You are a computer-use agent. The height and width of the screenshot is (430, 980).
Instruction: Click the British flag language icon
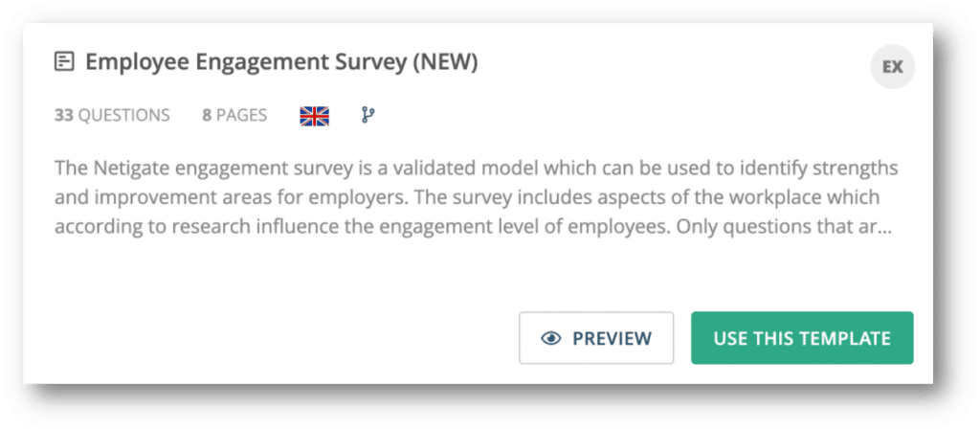[314, 116]
